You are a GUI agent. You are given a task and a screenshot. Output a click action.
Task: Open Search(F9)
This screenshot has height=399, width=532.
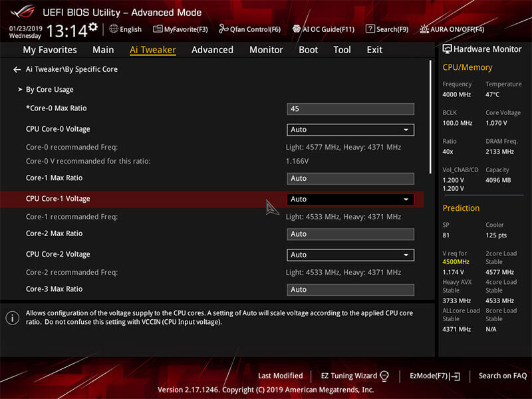(387, 29)
